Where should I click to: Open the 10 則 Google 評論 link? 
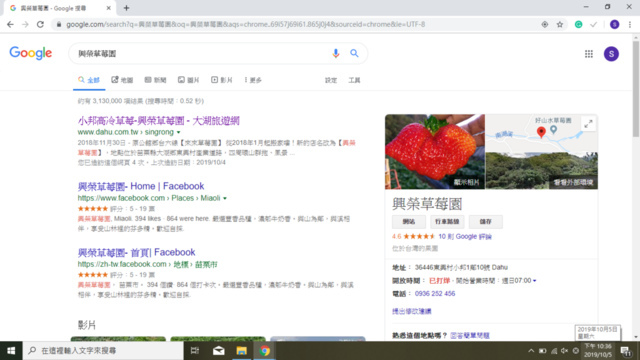pos(465,237)
